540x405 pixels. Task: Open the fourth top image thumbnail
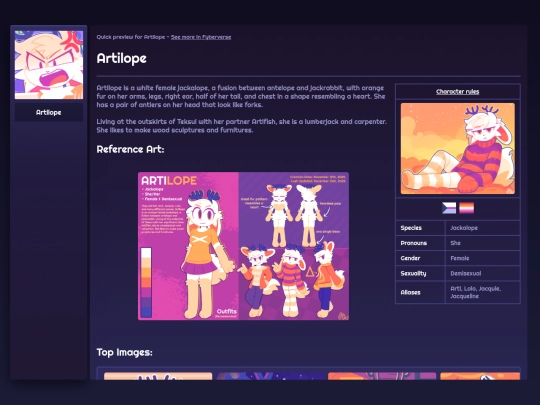480,376
